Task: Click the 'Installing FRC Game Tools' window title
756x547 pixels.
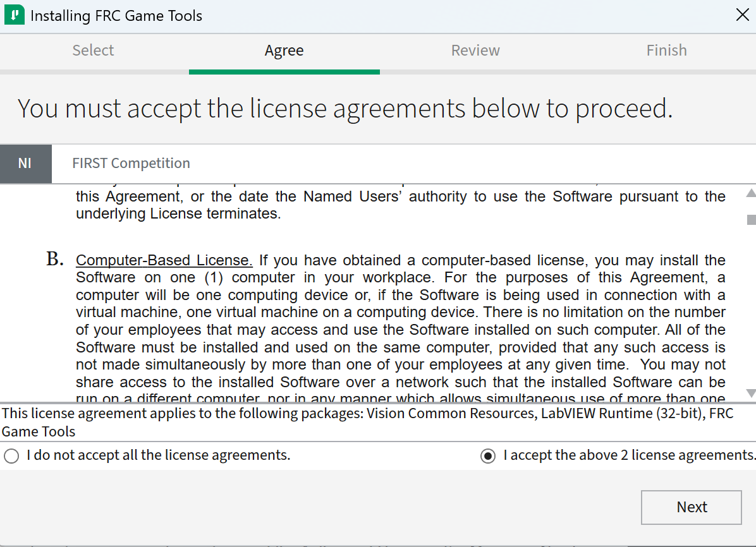Action: [116, 16]
